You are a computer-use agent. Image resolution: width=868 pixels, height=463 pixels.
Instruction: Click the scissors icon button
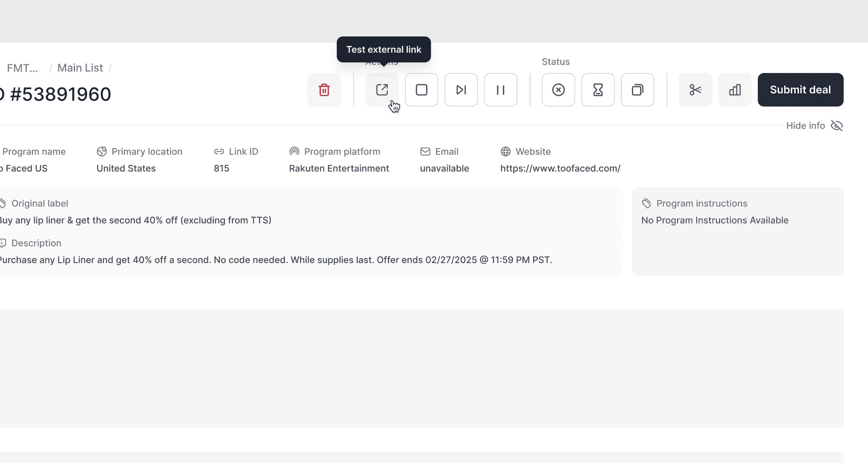pyautogui.click(x=696, y=90)
